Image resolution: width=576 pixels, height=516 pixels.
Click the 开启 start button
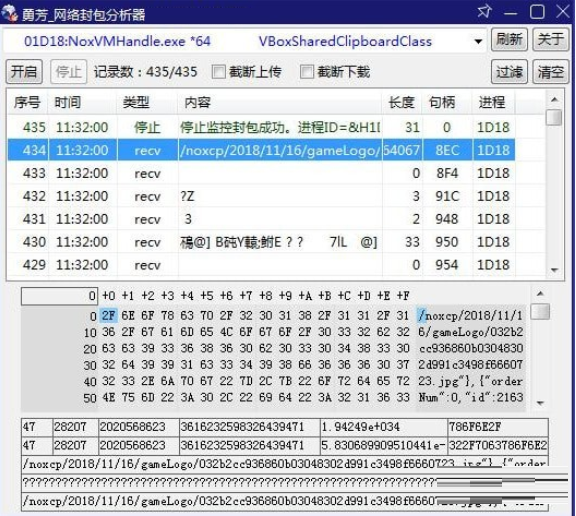(x=24, y=71)
